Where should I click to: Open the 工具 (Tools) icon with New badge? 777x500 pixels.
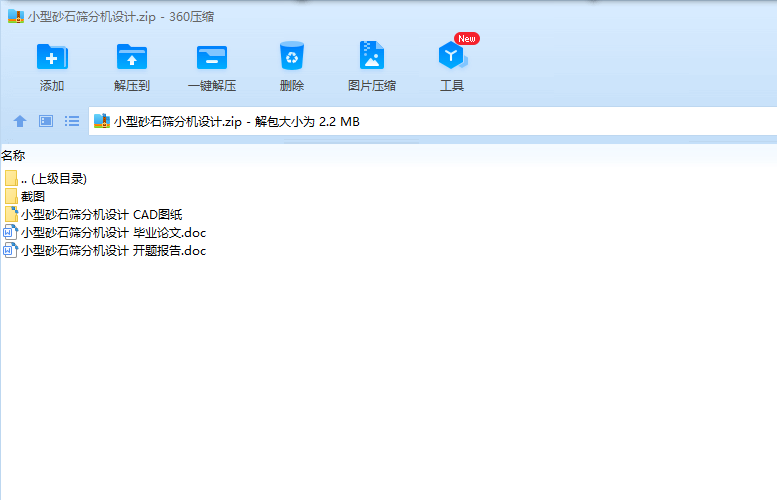point(452,56)
